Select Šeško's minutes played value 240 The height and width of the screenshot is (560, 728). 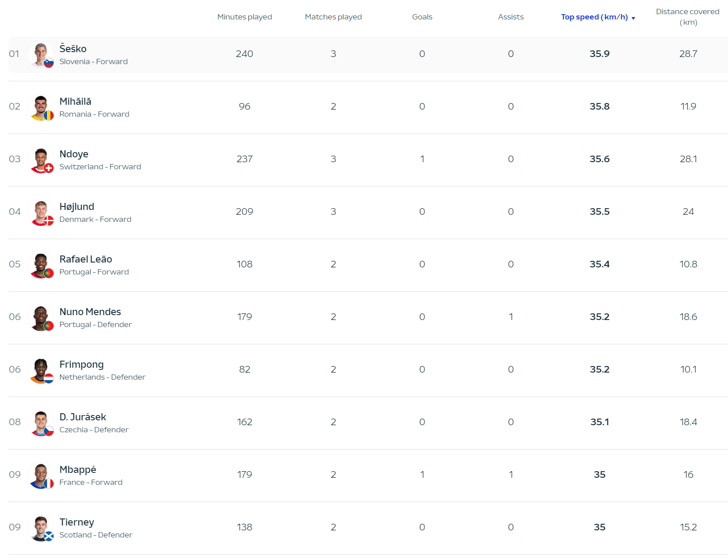click(244, 54)
